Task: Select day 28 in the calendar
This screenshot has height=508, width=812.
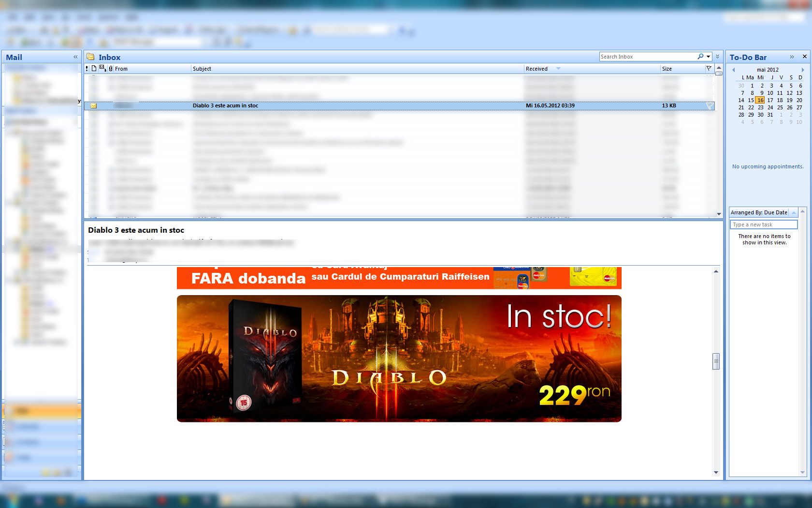Action: 741,115
